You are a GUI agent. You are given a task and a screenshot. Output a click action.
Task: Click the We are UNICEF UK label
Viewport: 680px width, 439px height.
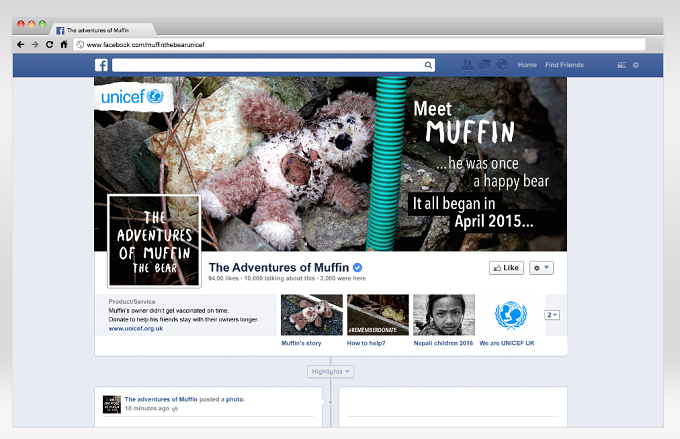[507, 343]
